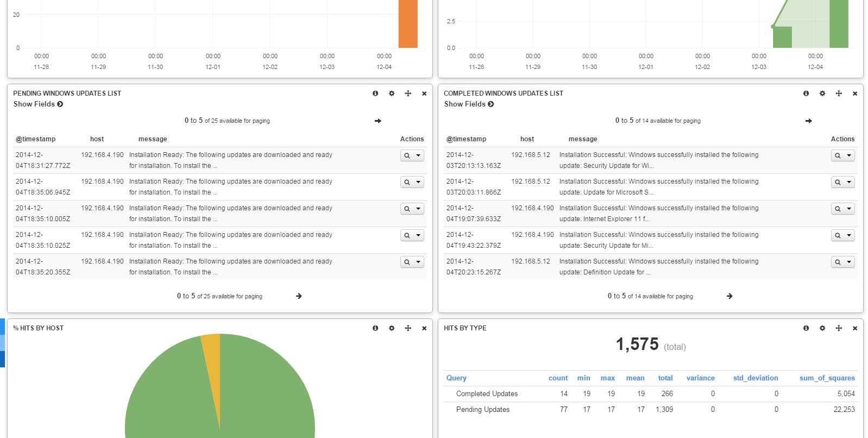Viewport: 868px width, 438px height.
Task: Remove the Hits By Type panel
Action: tap(855, 328)
